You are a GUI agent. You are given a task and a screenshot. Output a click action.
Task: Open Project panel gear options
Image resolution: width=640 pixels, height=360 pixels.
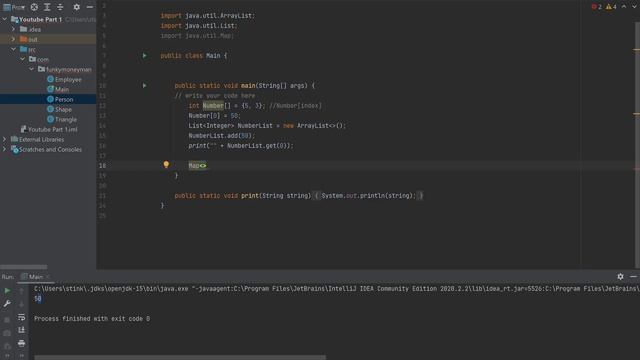tap(76, 7)
